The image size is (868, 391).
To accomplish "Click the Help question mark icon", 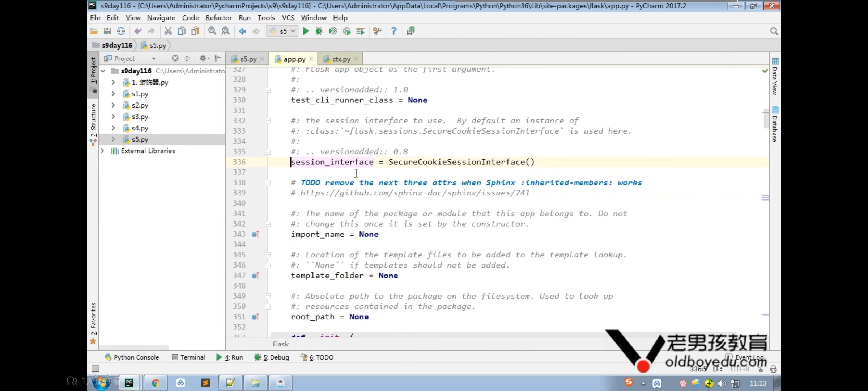I will (393, 31).
